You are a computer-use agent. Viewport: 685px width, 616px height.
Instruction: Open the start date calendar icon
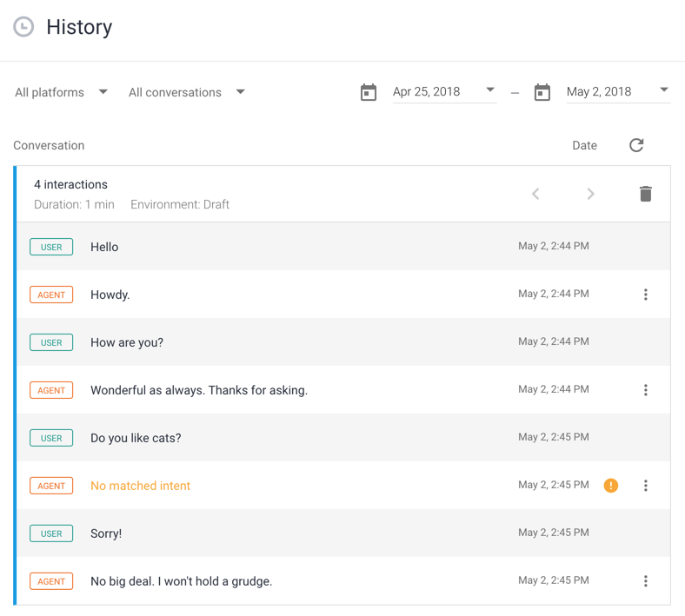pyautogui.click(x=369, y=92)
